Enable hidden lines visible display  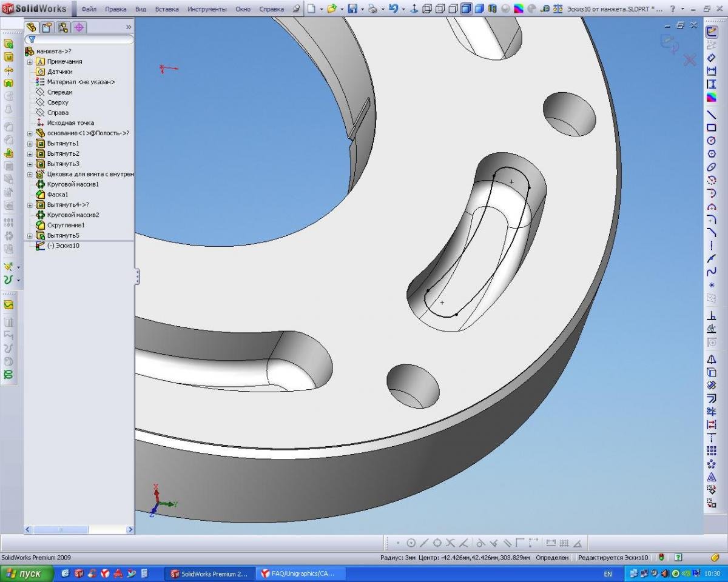[x=440, y=8]
